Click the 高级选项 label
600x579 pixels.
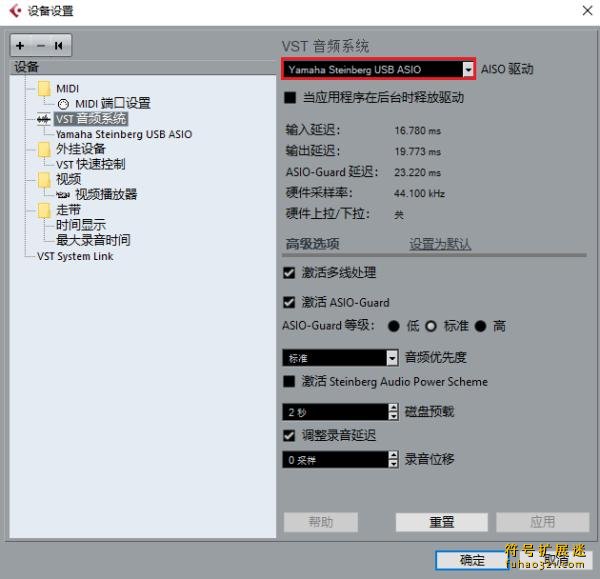pyautogui.click(x=312, y=244)
